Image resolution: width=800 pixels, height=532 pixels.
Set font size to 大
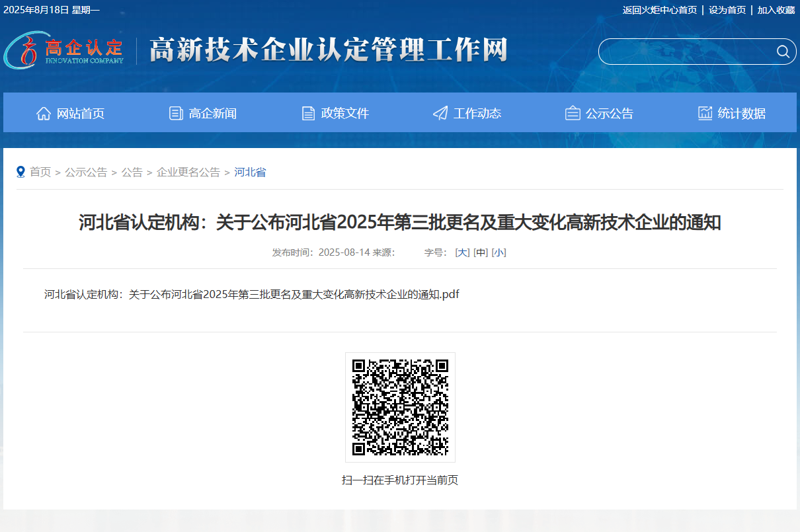pos(462,252)
